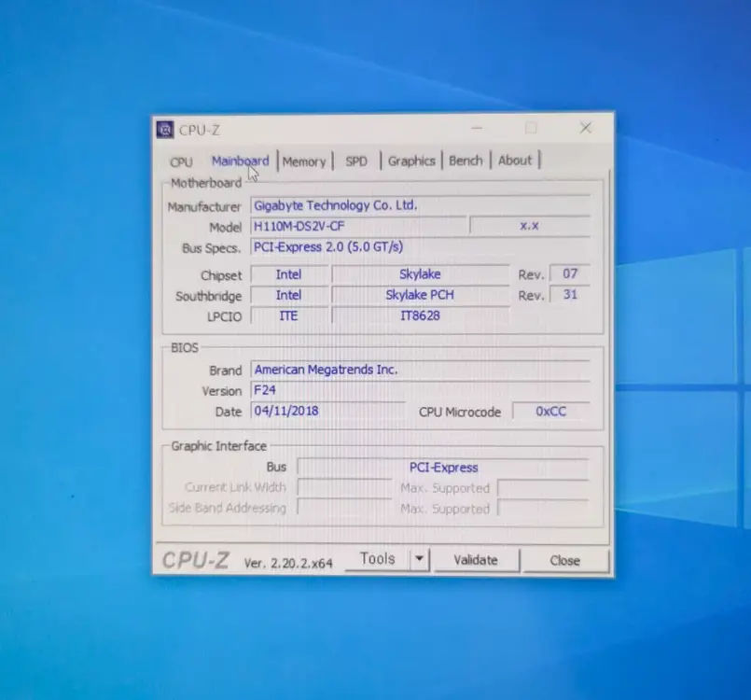Image resolution: width=751 pixels, height=700 pixels.
Task: Click American Megatrends Inc. BIOS brand
Action: tap(420, 370)
